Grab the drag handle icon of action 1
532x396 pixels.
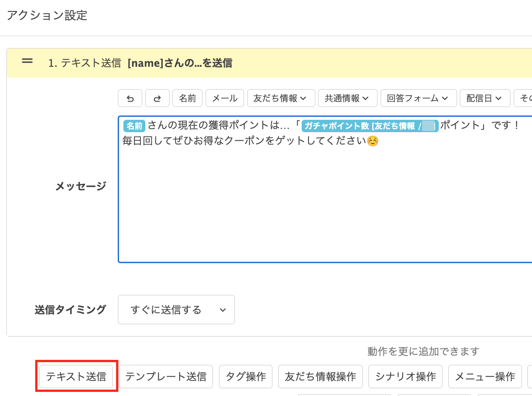(x=27, y=61)
